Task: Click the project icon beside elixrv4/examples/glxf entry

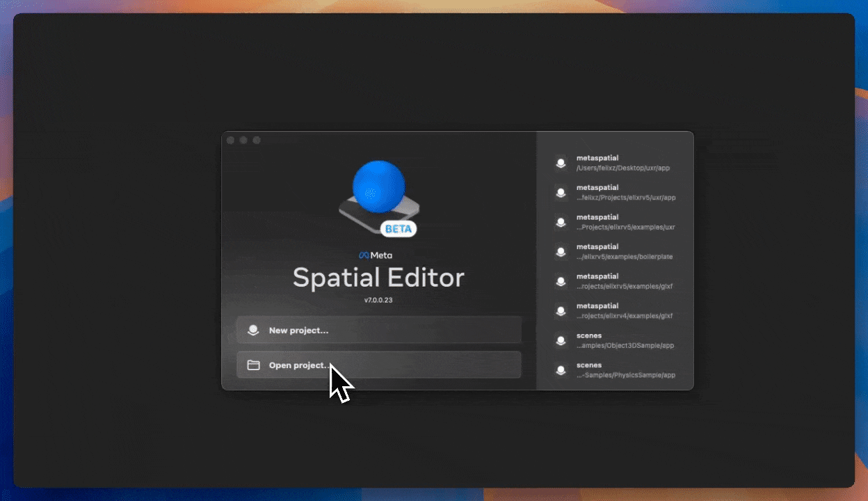Action: click(x=561, y=311)
